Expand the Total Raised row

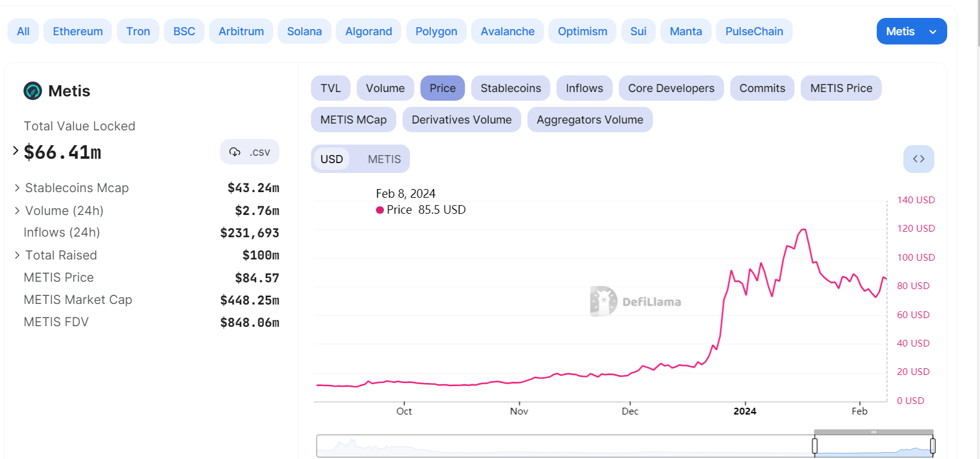click(17, 255)
